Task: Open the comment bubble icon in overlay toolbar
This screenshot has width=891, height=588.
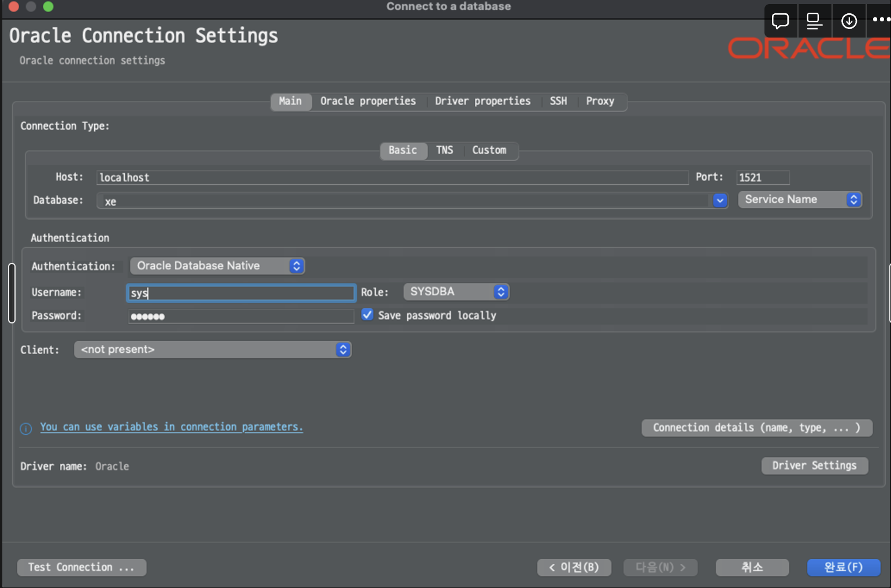Action: click(780, 21)
